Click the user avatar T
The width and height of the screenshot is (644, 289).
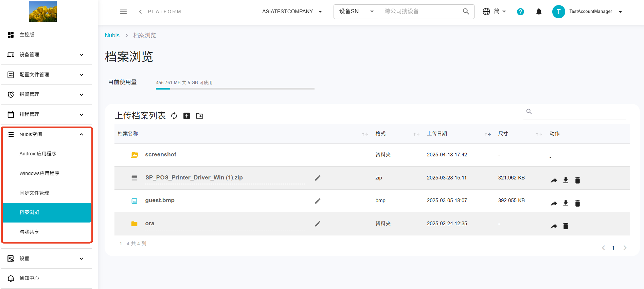click(558, 12)
